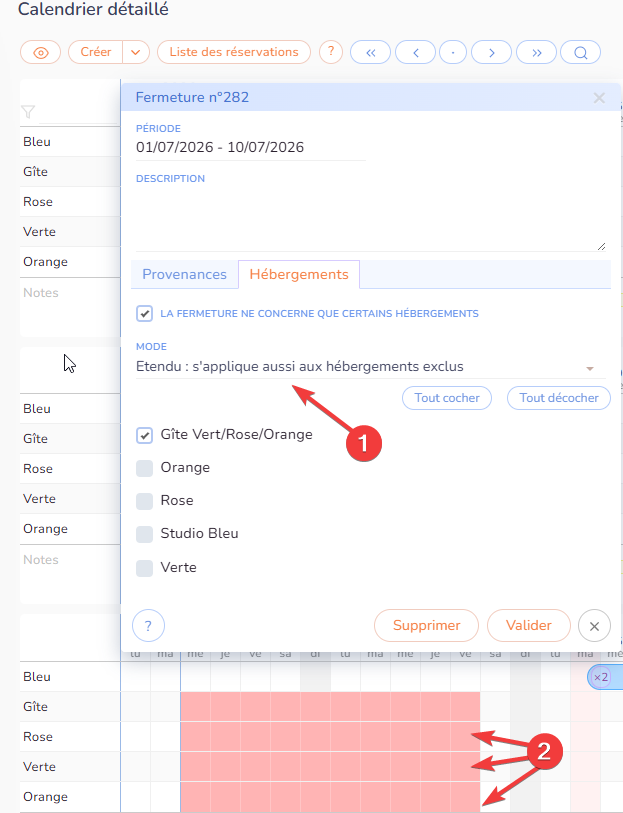623x813 pixels.
Task: Switch to the Provenances tab
Action: click(184, 274)
